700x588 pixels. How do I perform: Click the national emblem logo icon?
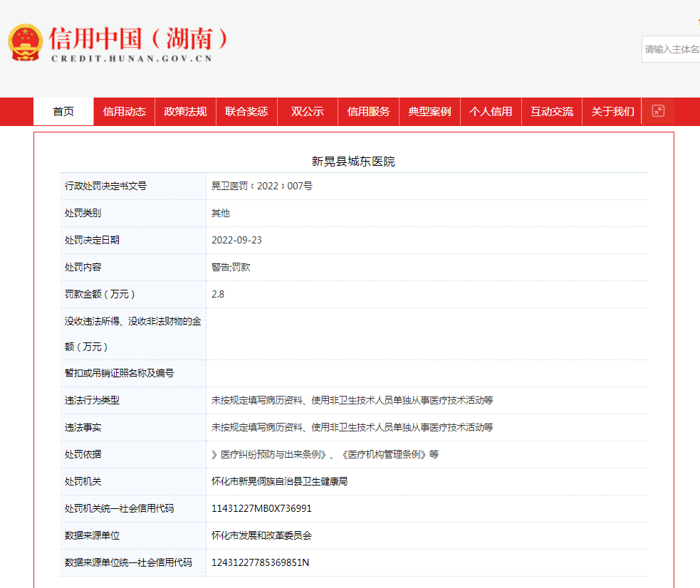[x=26, y=43]
